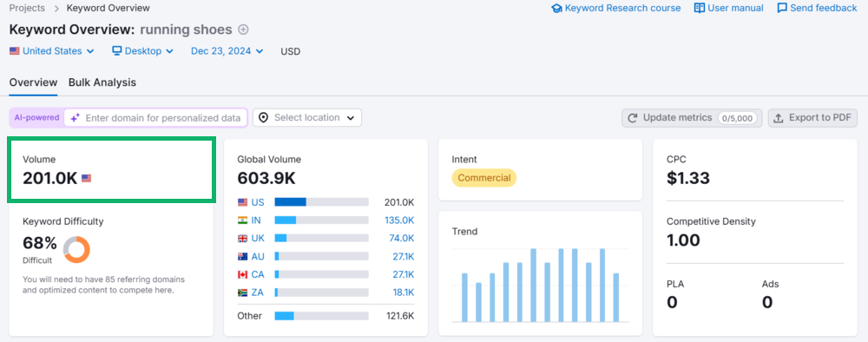
Task: Click the India flag icon
Action: tap(242, 220)
